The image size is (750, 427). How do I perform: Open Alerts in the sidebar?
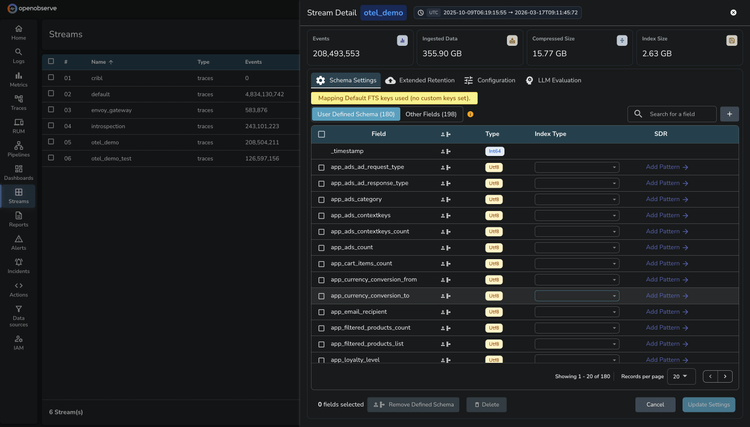(18, 243)
